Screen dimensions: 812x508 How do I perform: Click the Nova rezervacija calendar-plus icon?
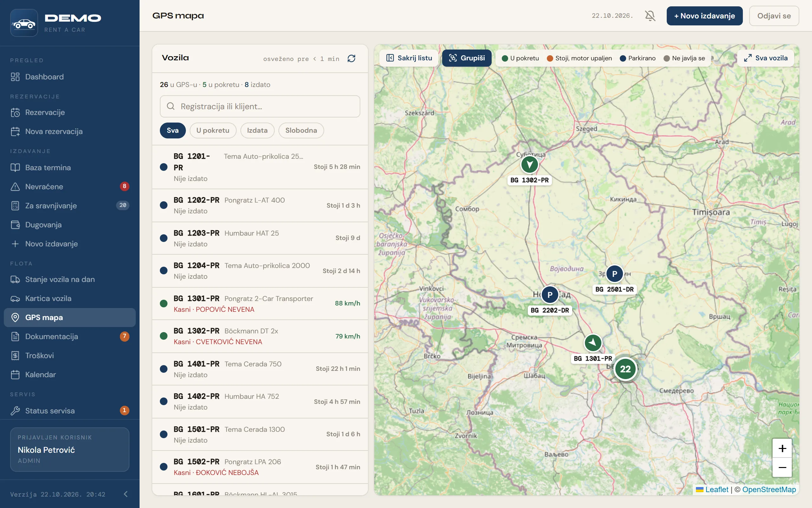coord(15,131)
